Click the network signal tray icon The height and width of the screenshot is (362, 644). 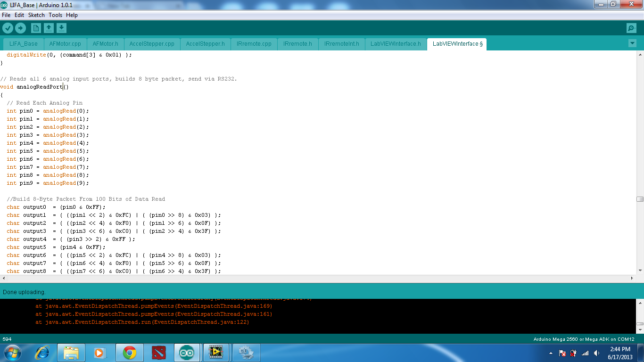(585, 353)
